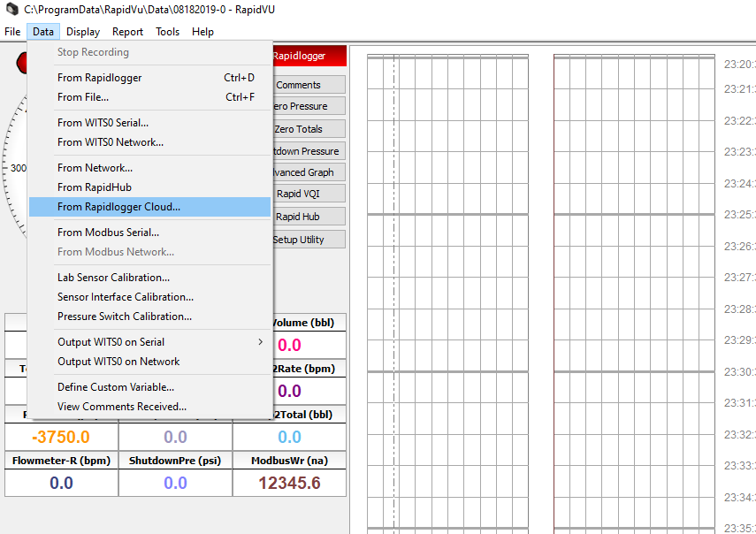This screenshot has width=756, height=534.
Task: Click the ModbusWr value 12345.6
Action: (289, 483)
